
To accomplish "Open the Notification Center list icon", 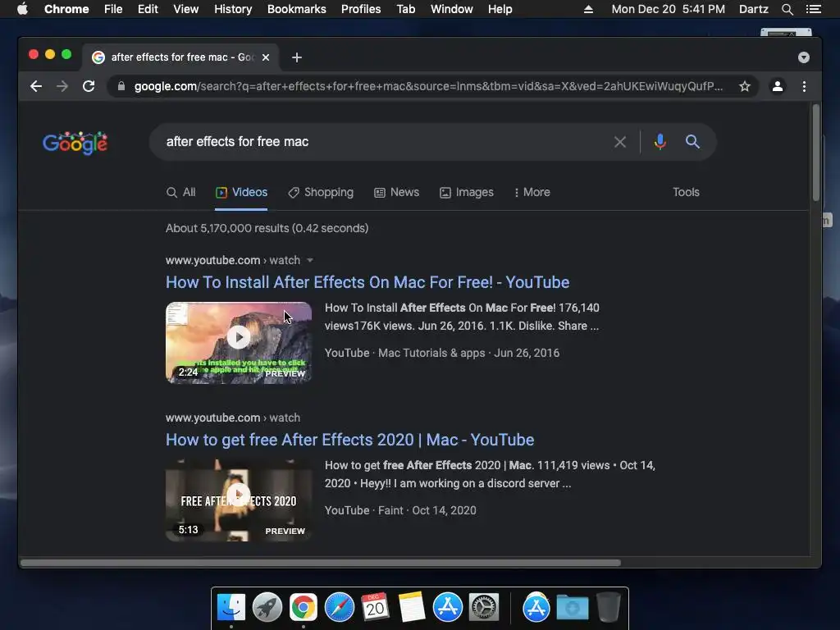I will tap(814, 9).
